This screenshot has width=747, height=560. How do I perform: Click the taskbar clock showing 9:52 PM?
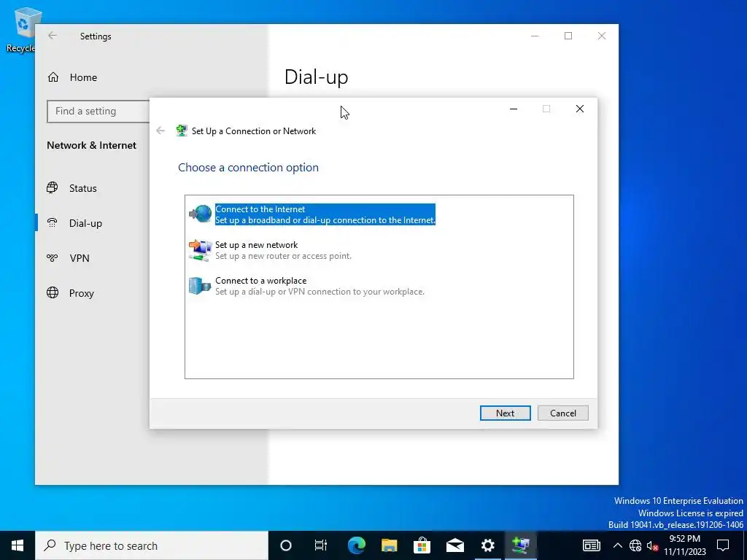684,545
